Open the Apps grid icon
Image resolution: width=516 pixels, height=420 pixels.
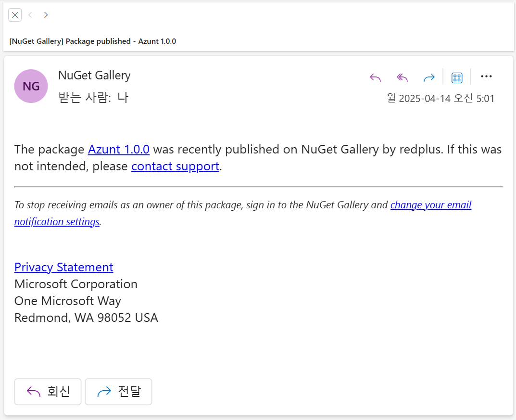[457, 77]
